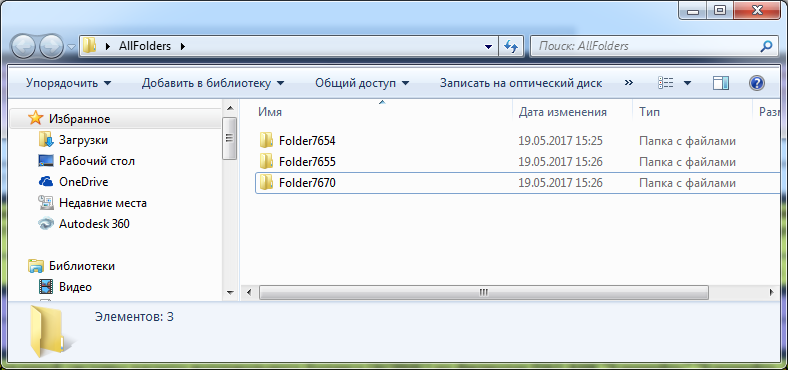788x370 pixels.
Task: Click the navigation pane scroll up arrow
Action: coord(230,108)
